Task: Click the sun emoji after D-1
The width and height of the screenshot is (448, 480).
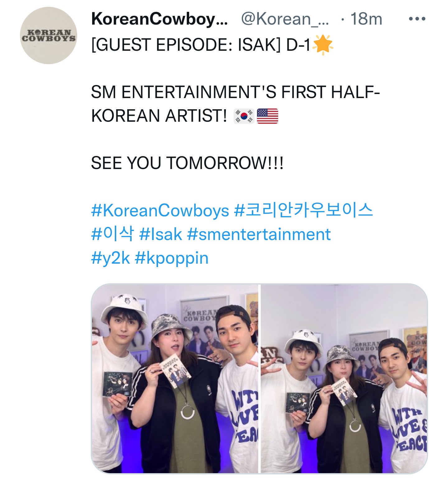Action: [323, 45]
